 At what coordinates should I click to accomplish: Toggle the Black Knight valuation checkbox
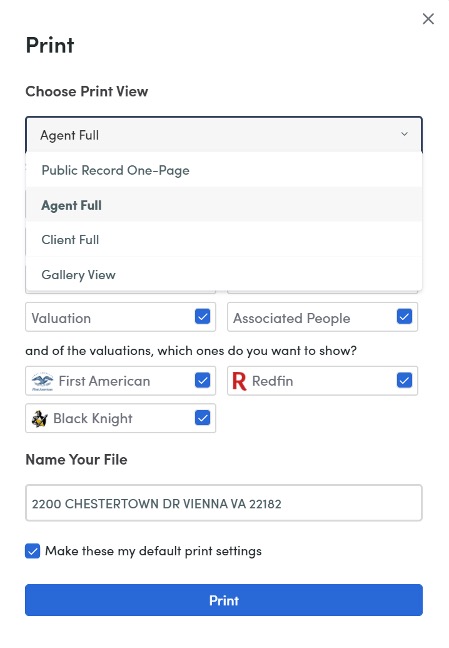point(203,418)
